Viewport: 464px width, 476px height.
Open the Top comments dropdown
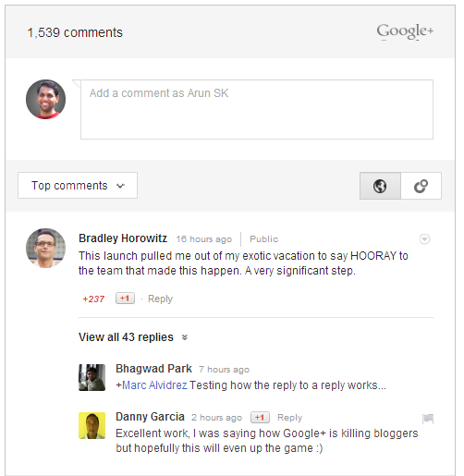coord(78,186)
